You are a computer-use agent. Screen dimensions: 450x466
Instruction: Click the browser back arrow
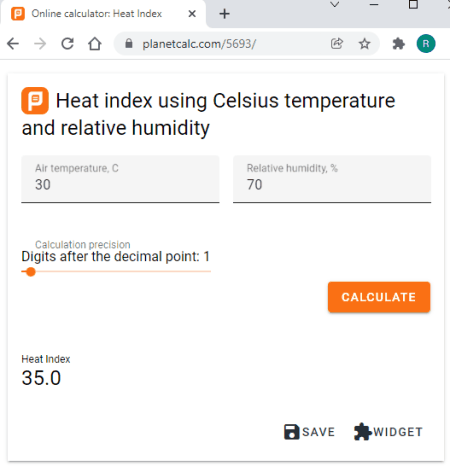point(13,44)
